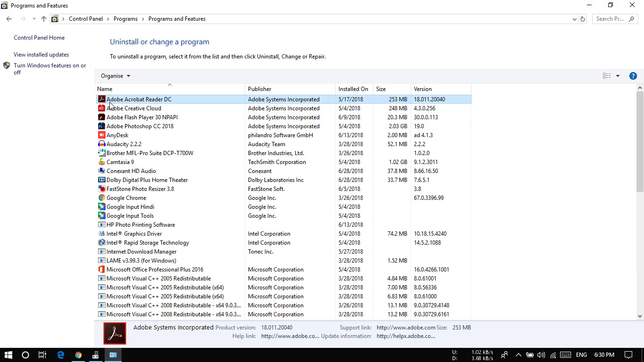
Task: Sort list by Installed On column
Action: coord(354,89)
